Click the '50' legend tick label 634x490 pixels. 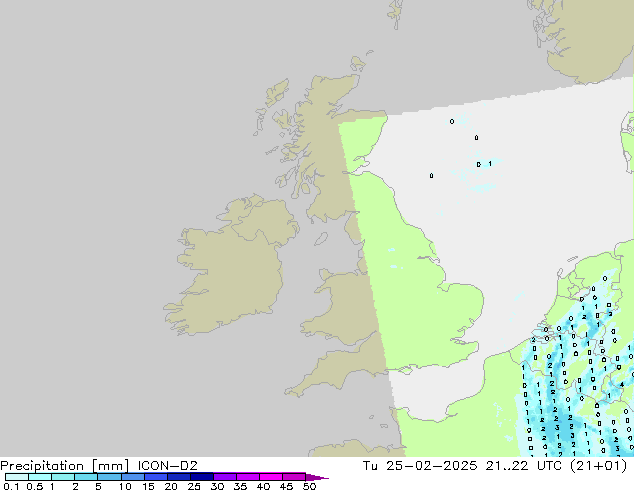(309, 486)
